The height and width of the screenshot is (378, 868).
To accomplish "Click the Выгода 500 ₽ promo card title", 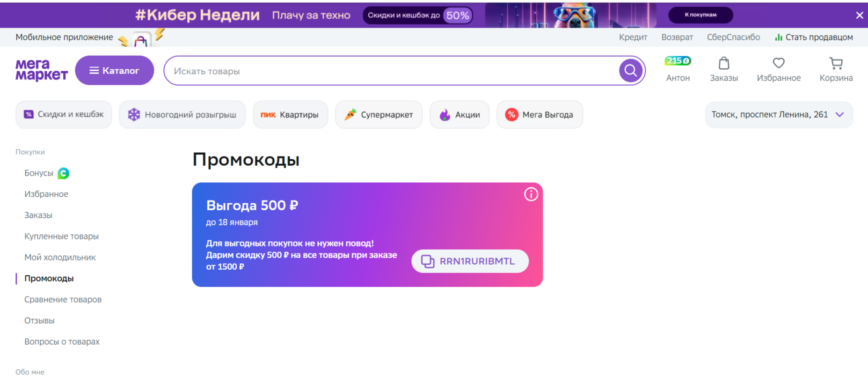I will [252, 205].
